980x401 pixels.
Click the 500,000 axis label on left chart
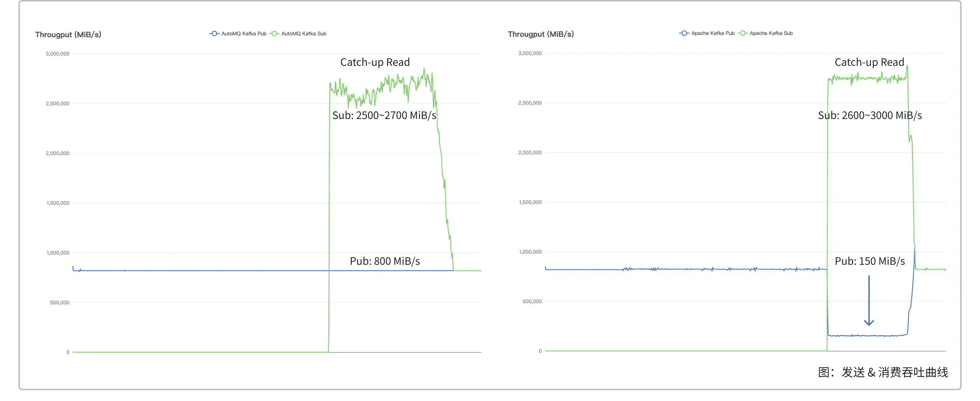pyautogui.click(x=60, y=302)
